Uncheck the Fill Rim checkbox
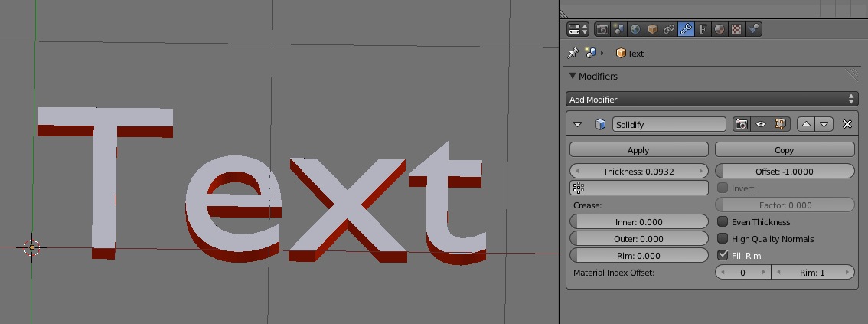This screenshot has height=324, width=868. coord(723,255)
